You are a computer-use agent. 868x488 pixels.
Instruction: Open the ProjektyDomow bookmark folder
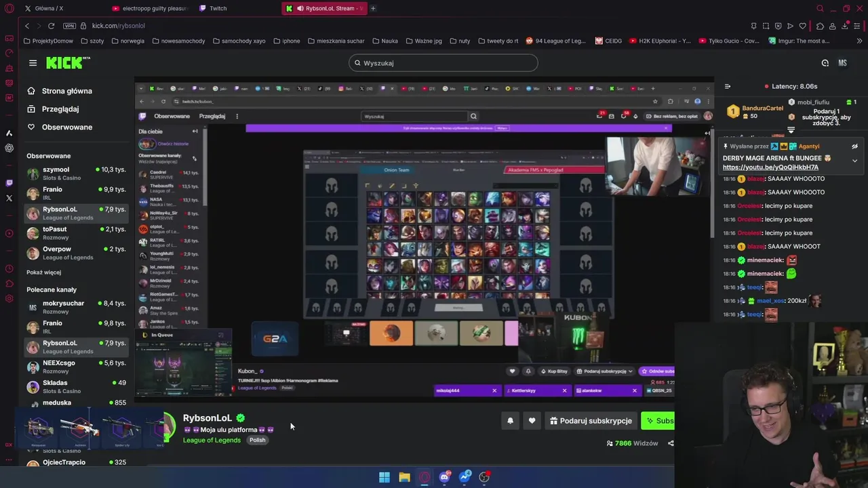(47, 41)
